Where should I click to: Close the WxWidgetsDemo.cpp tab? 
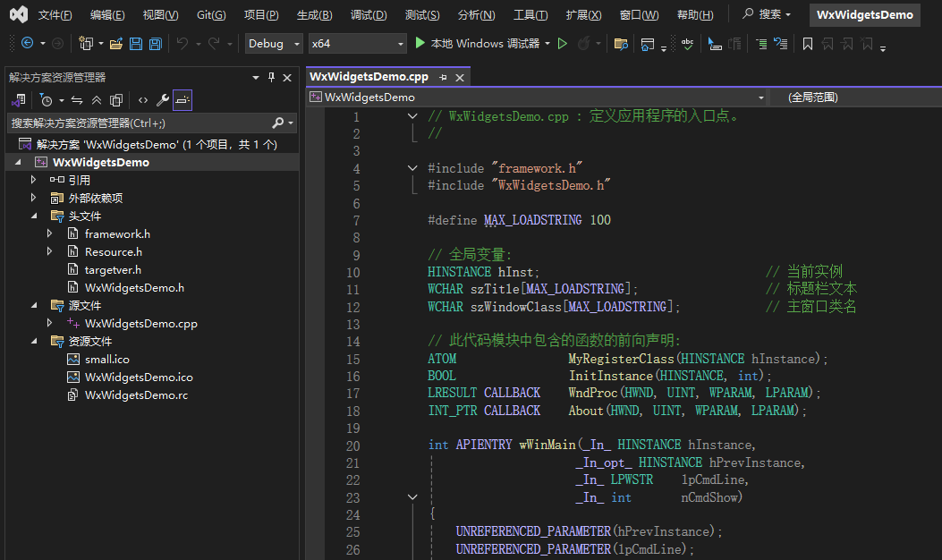click(x=460, y=78)
